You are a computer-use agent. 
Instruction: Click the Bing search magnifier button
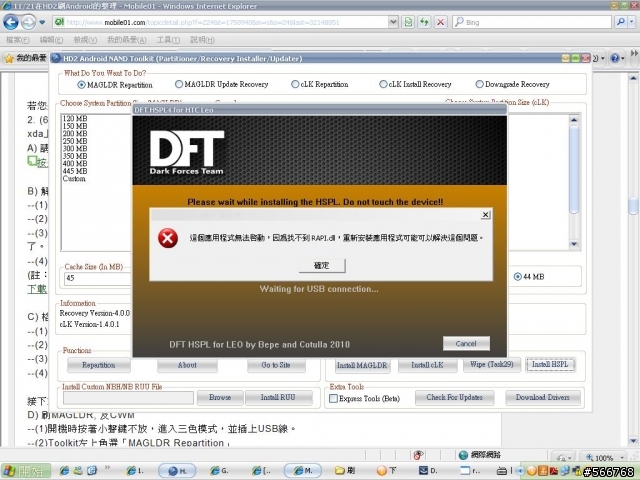(621, 22)
